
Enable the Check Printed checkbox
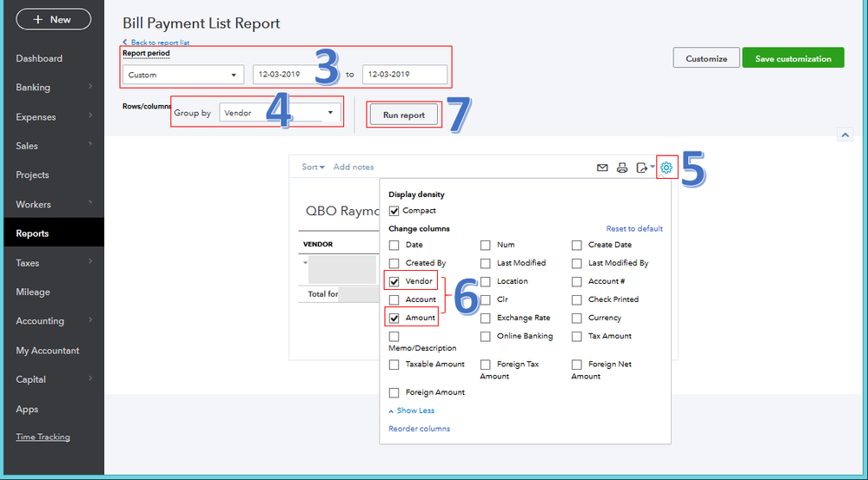point(577,299)
